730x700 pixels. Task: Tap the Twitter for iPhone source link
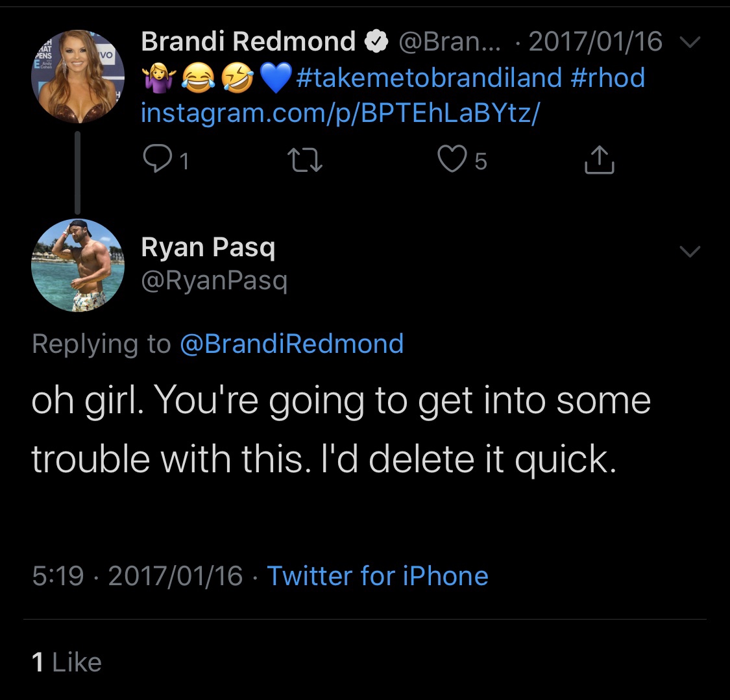tap(378, 575)
